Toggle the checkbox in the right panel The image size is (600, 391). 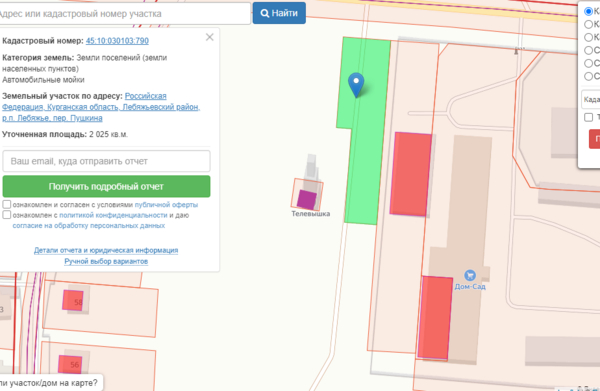coord(589,117)
